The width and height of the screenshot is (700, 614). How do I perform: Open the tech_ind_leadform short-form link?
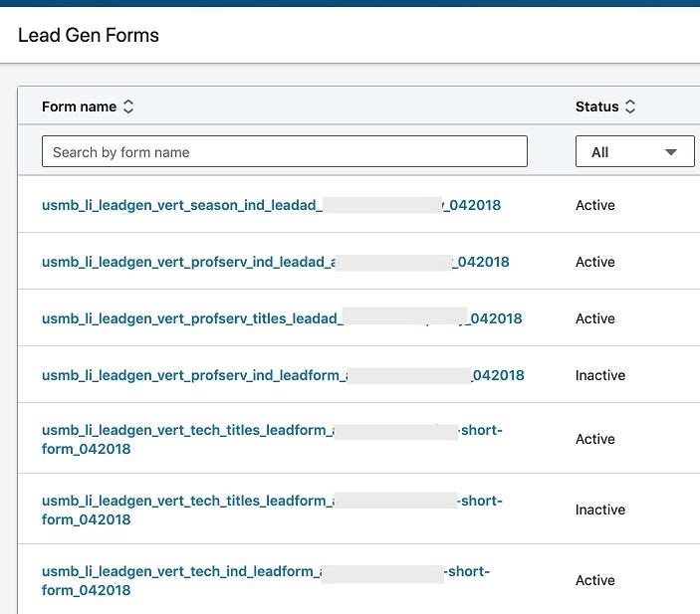tap(179, 572)
